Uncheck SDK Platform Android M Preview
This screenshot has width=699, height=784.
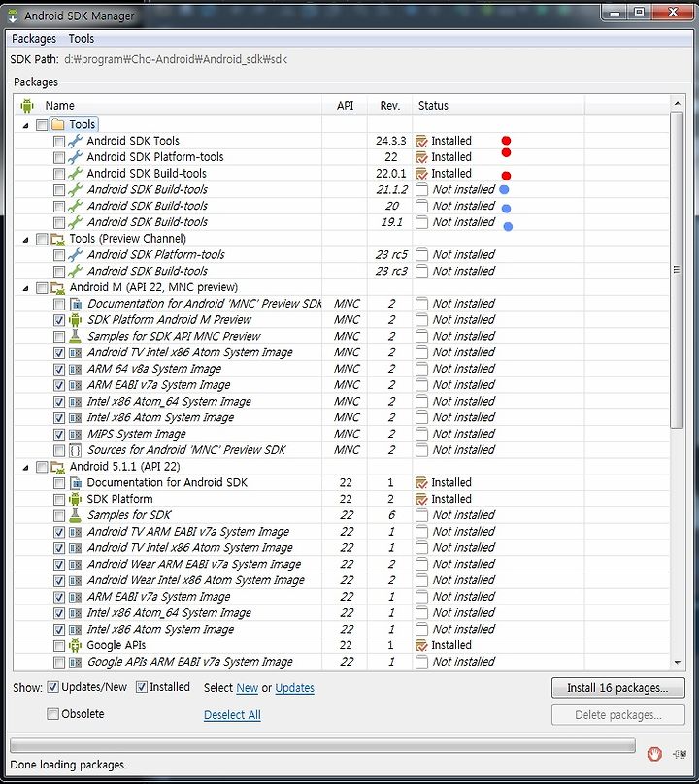coord(59,320)
